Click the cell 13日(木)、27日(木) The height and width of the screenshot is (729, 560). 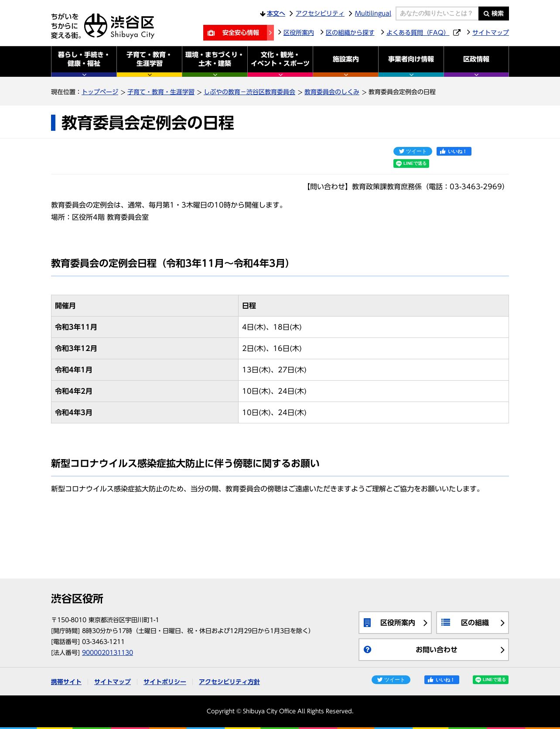point(373,370)
